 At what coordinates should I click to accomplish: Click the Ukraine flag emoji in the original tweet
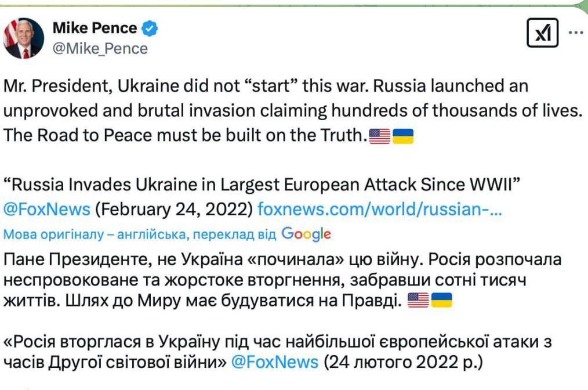[403, 136]
